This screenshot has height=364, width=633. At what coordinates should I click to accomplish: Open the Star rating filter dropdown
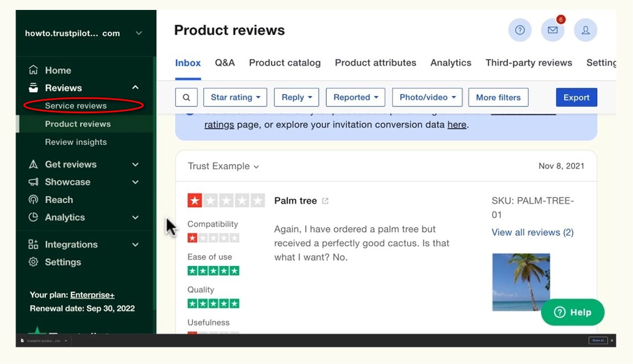coord(235,97)
